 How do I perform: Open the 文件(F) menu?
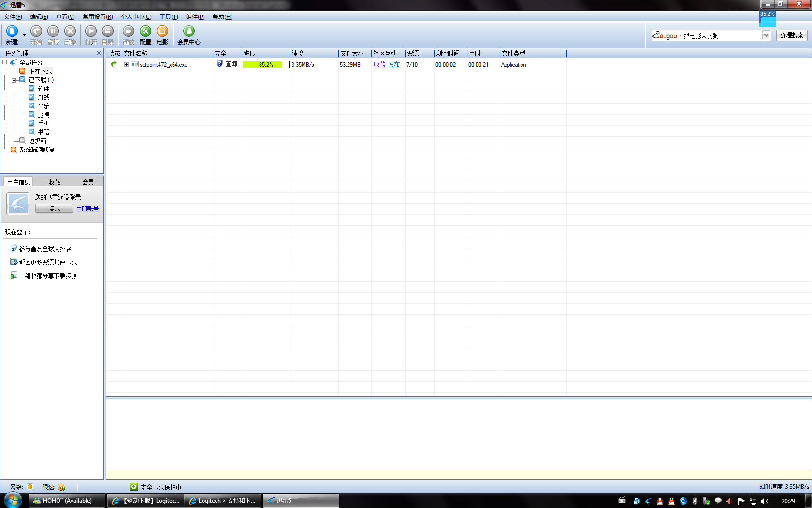(13, 16)
